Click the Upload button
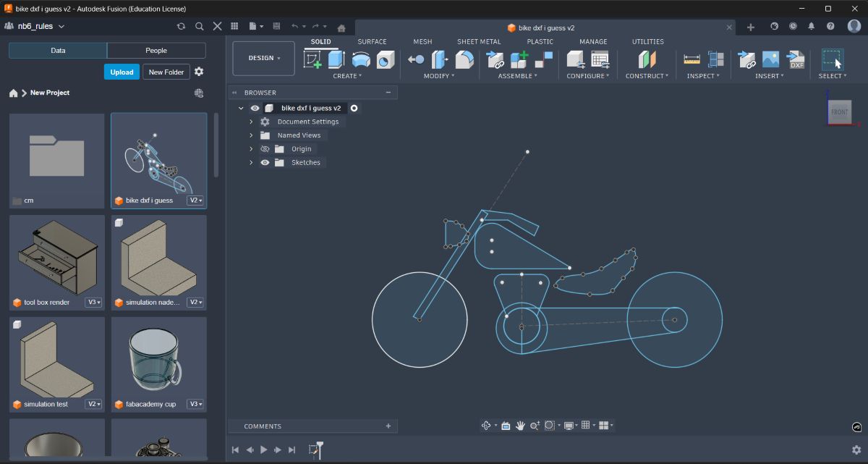The height and width of the screenshot is (464, 868). 121,72
